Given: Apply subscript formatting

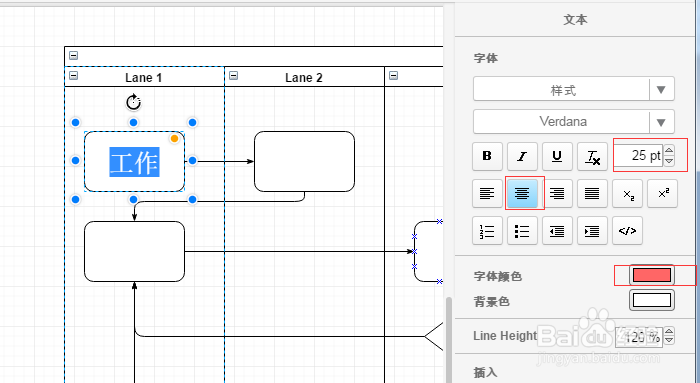Looking at the screenshot, I should (628, 193).
